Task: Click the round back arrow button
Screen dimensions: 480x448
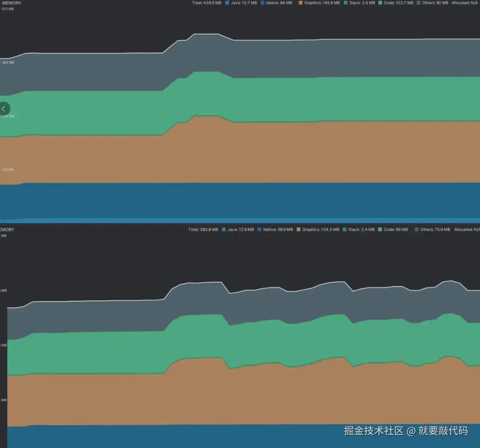Action: (x=4, y=108)
